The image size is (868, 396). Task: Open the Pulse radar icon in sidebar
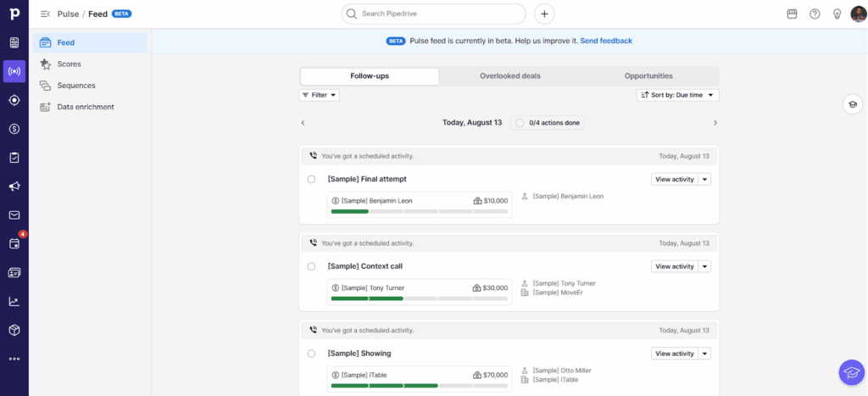[14, 71]
